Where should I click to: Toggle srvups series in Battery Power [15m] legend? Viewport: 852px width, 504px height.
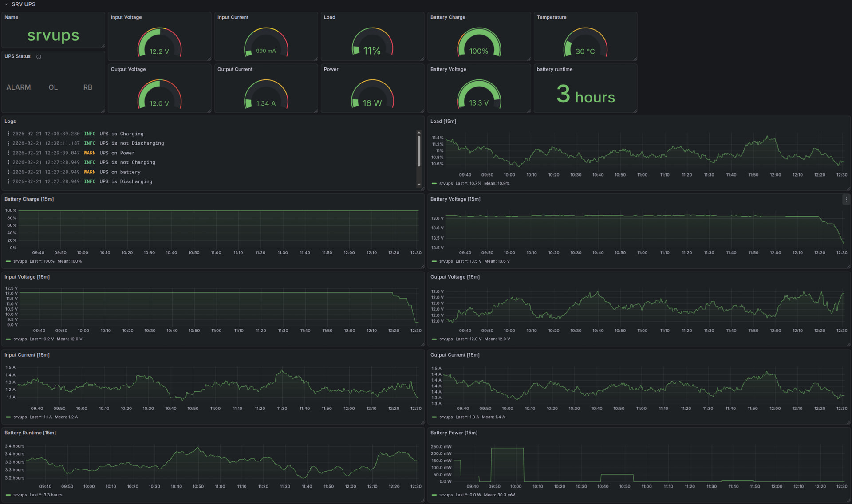click(x=446, y=495)
